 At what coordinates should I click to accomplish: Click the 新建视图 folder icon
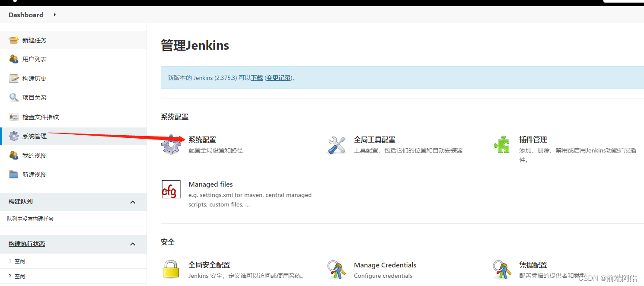14,175
